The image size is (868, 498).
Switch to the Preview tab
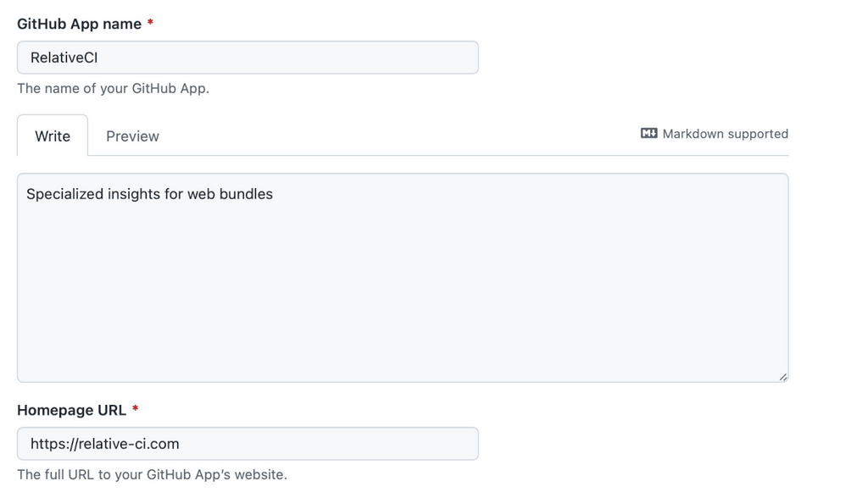coord(132,136)
